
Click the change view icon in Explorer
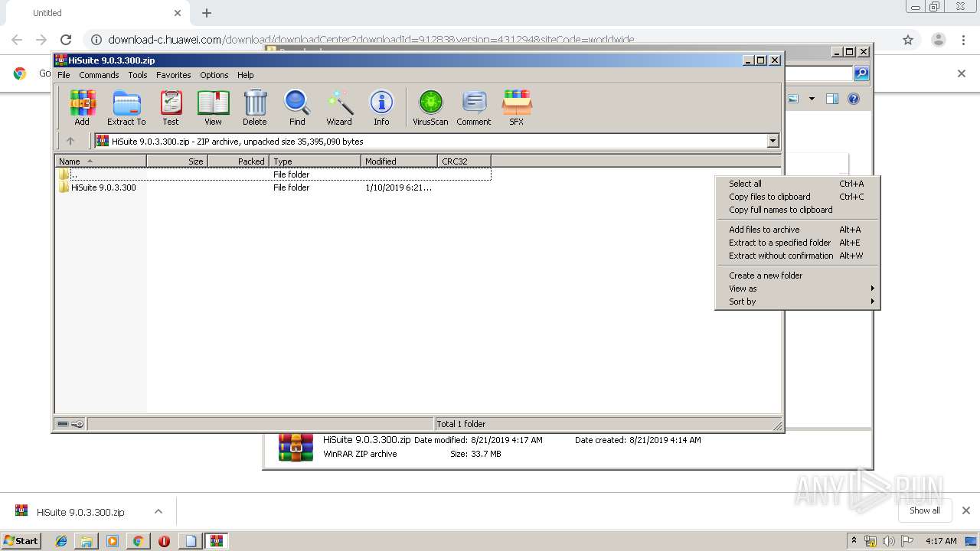click(794, 99)
